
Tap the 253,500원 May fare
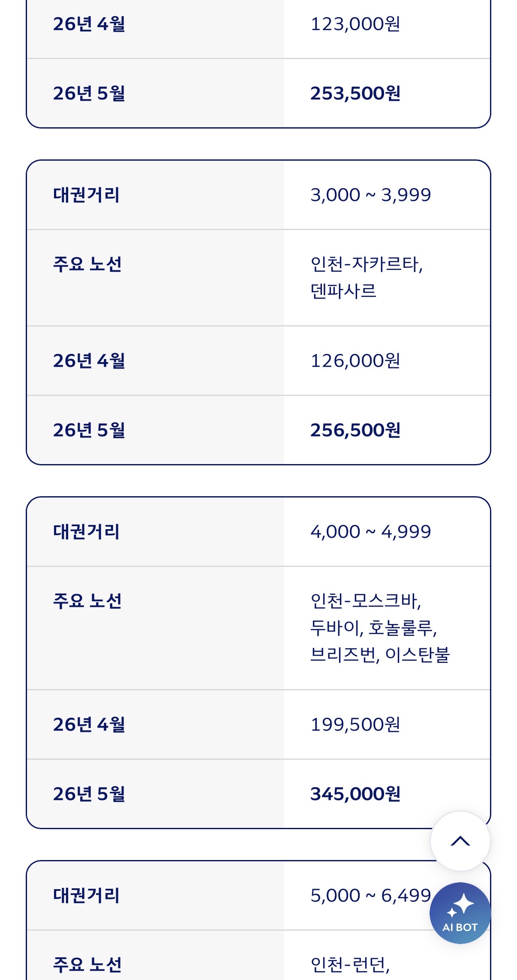tap(355, 93)
